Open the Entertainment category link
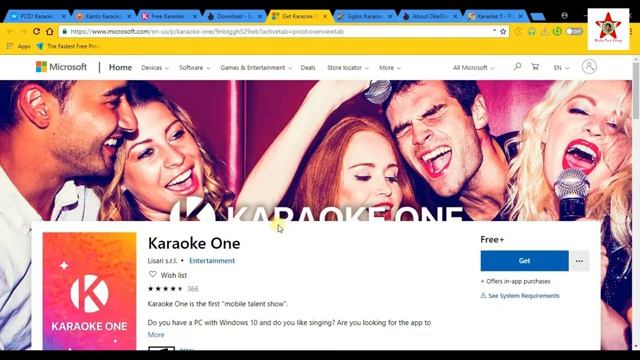The image size is (640, 360). 212,261
